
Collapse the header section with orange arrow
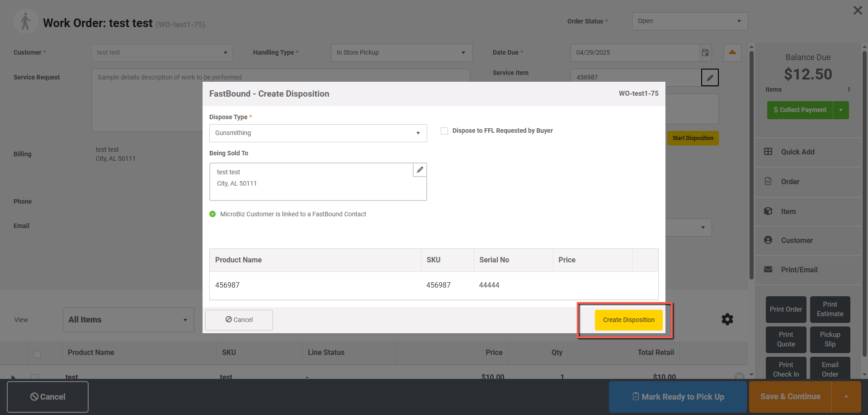pos(732,52)
